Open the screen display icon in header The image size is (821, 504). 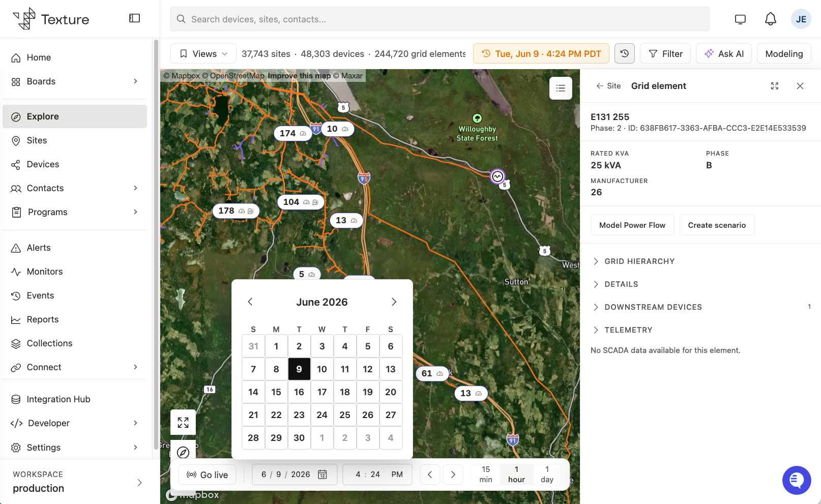tap(740, 19)
